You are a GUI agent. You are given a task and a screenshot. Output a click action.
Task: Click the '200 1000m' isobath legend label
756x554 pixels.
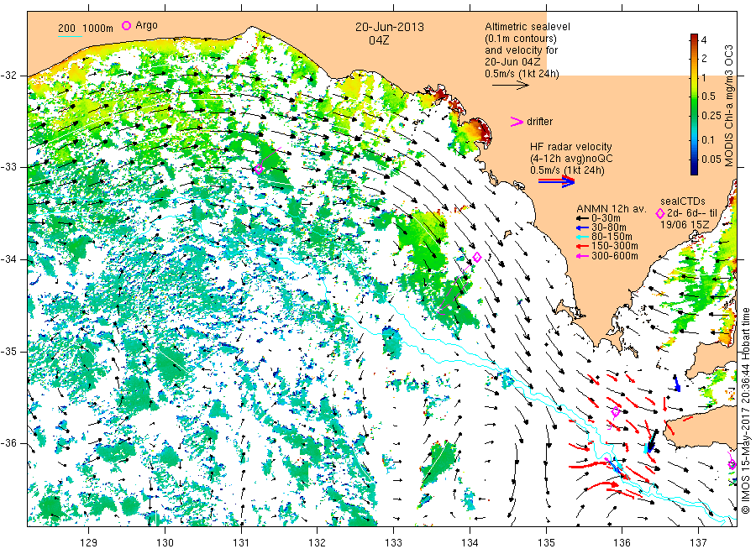click(x=86, y=29)
